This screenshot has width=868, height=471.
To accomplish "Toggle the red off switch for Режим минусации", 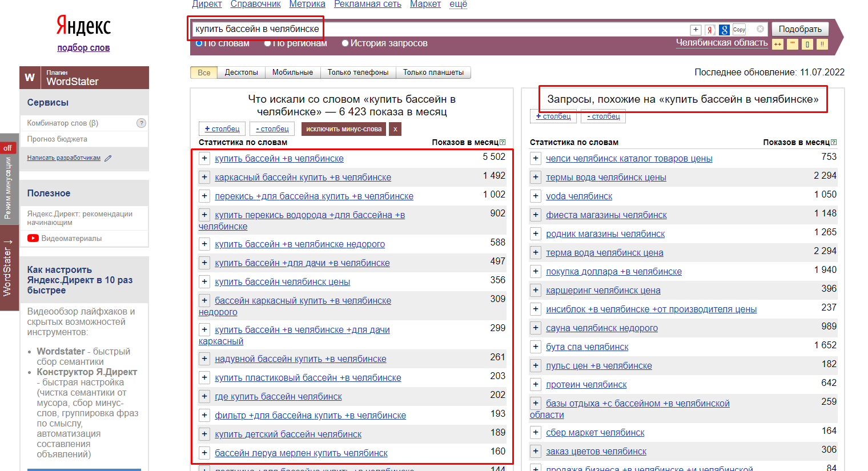I will tap(8, 148).
